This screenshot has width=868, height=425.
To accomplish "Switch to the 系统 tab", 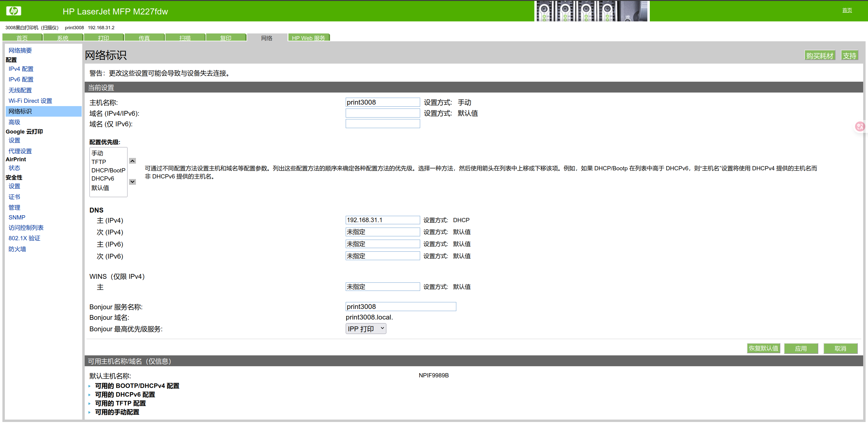I will click(x=63, y=38).
